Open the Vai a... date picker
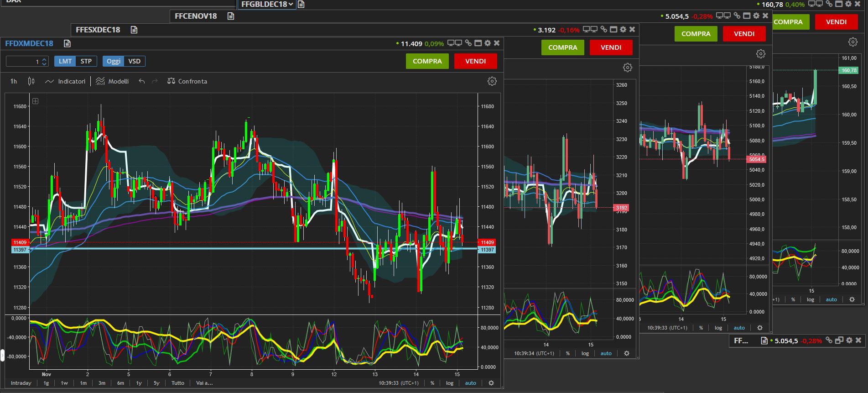 [x=204, y=383]
